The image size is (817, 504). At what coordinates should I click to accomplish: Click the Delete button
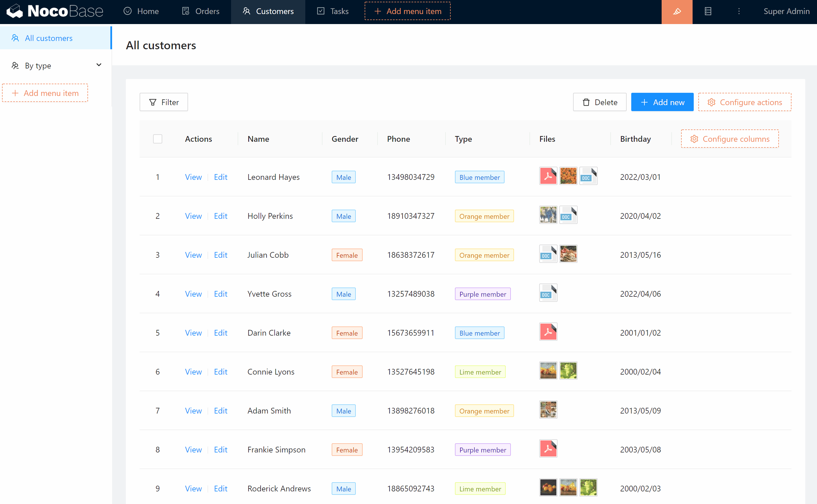click(599, 102)
